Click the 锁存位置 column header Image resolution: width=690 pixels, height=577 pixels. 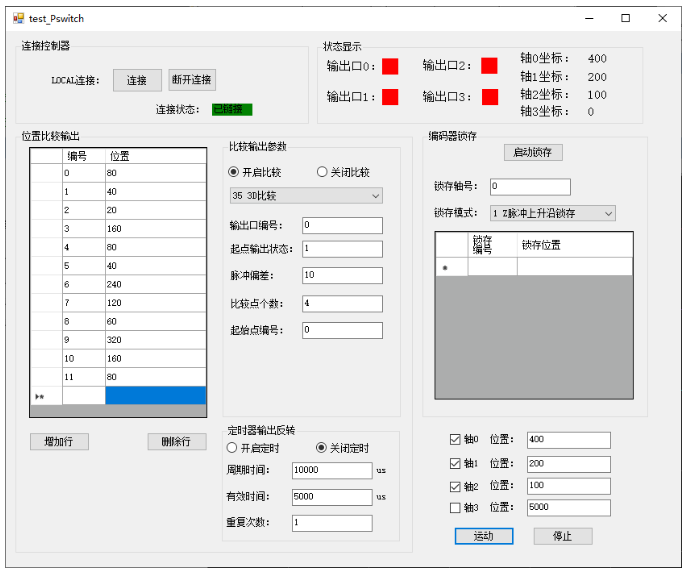(x=575, y=245)
